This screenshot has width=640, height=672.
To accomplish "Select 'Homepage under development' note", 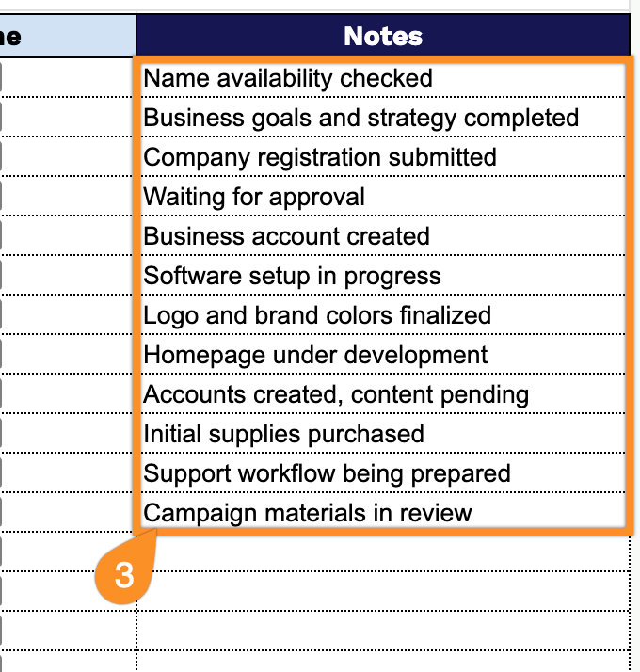I will click(x=383, y=355).
